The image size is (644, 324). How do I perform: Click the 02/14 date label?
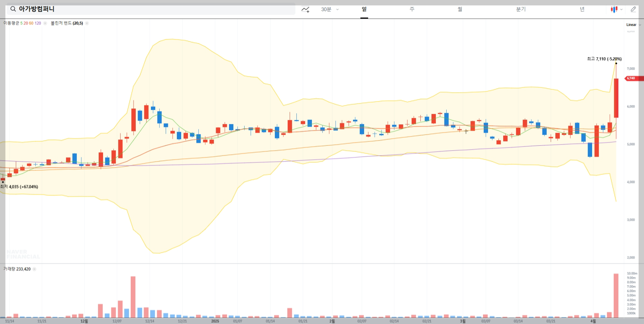pyautogui.click(x=394, y=321)
